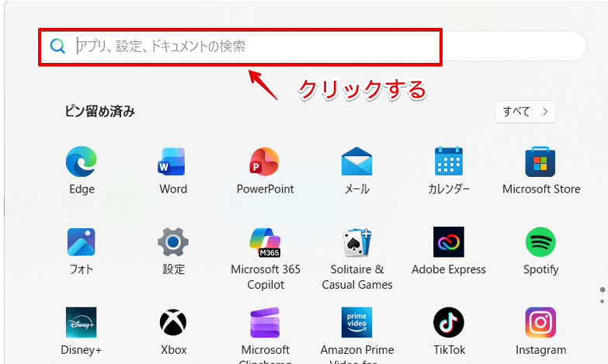Open Instagram from pinned apps
608x364 pixels.
click(x=540, y=331)
